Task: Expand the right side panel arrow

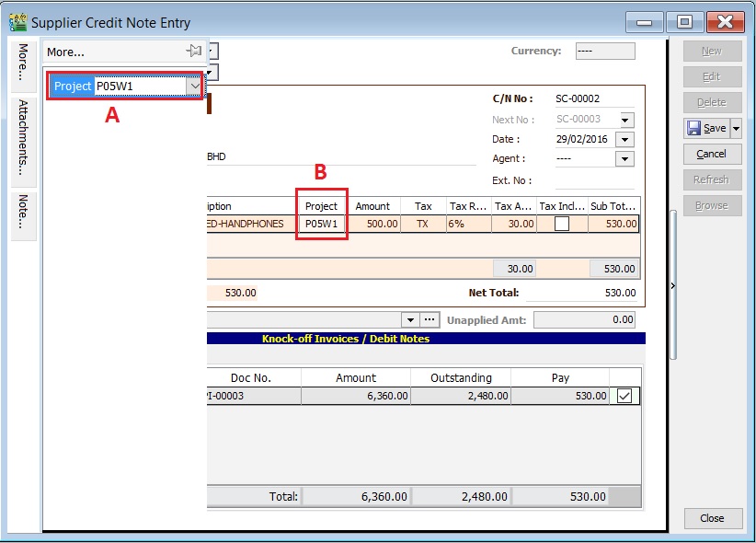Action: (x=672, y=286)
